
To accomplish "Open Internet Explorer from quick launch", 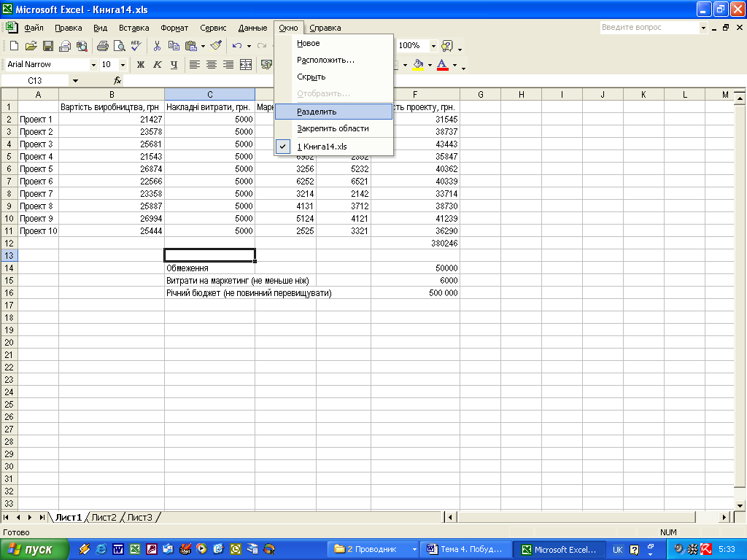I will (101, 549).
